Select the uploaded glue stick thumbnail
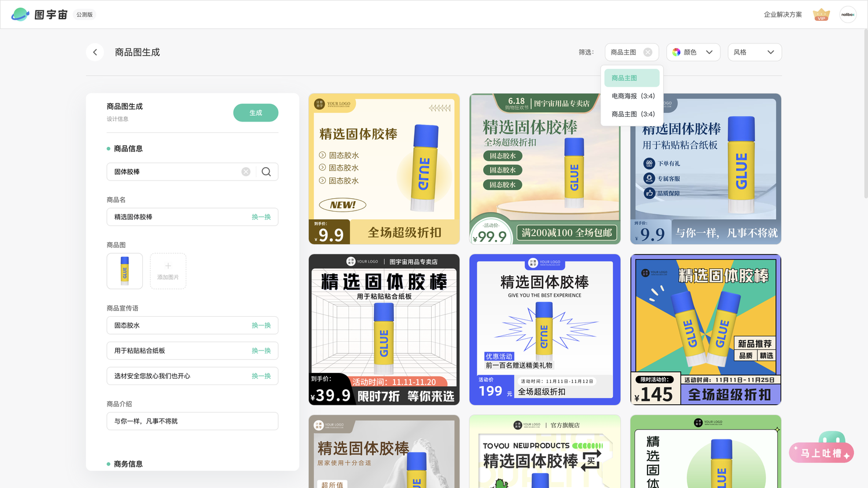 click(x=124, y=271)
